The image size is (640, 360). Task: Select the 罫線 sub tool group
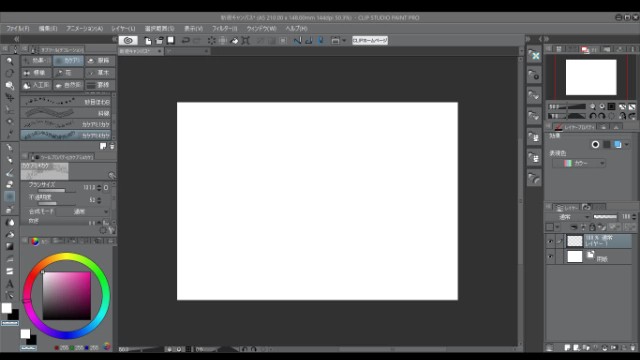[x=100, y=85]
